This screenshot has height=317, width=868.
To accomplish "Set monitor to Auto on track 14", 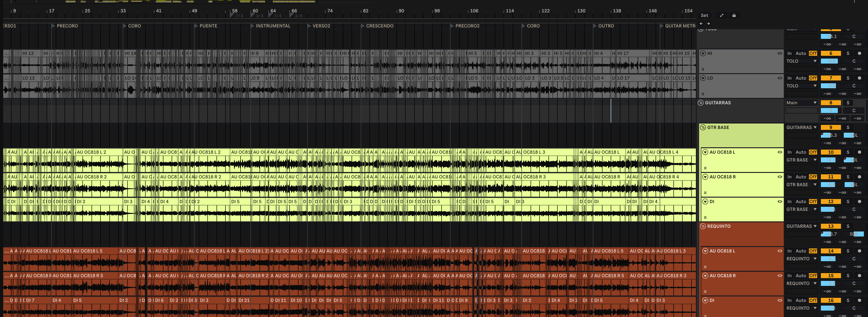I will 801,251.
